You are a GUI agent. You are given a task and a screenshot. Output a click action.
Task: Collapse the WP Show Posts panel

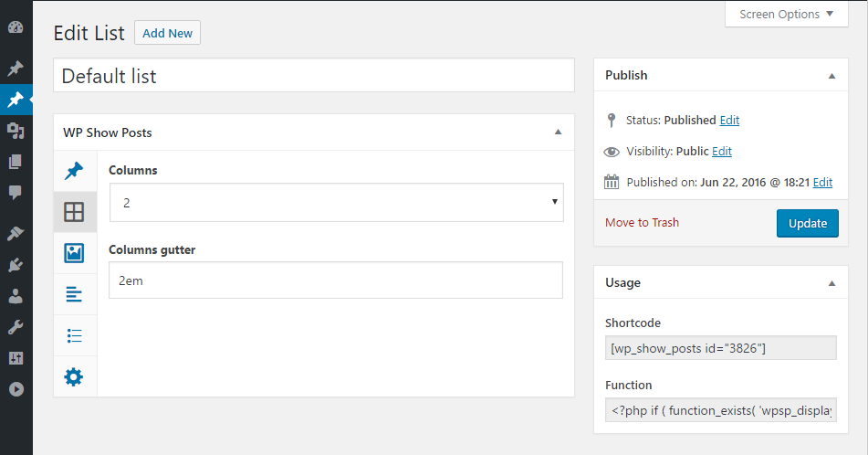click(x=558, y=132)
